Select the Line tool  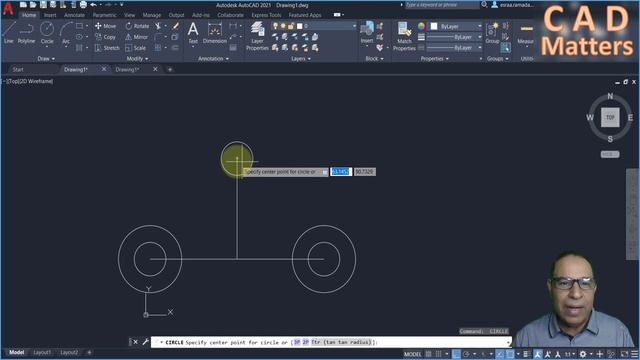(9, 32)
